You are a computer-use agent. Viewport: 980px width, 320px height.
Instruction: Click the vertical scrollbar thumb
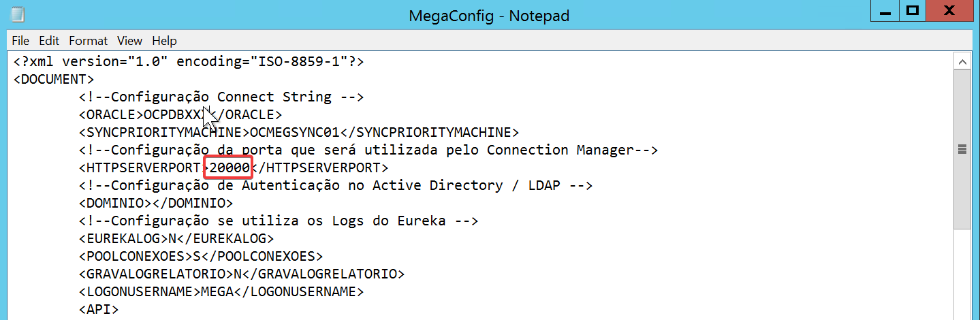(x=962, y=150)
